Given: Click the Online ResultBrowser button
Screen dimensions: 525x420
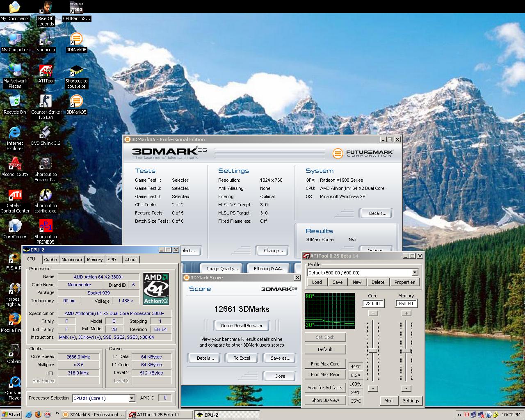Looking at the screenshot, I should click(242, 326).
